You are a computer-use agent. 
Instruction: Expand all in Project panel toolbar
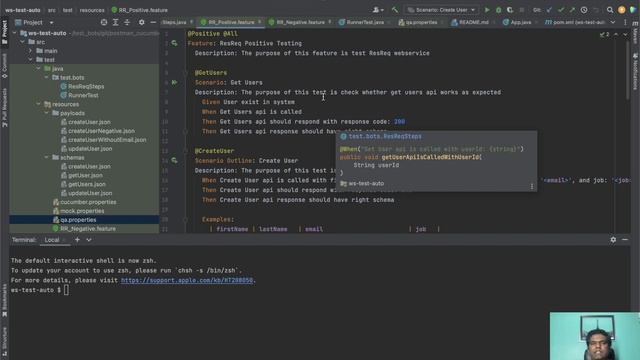(x=116, y=22)
